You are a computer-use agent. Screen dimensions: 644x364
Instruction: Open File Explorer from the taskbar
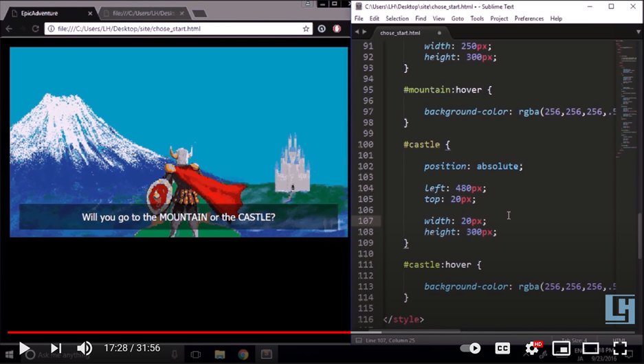click(220, 354)
